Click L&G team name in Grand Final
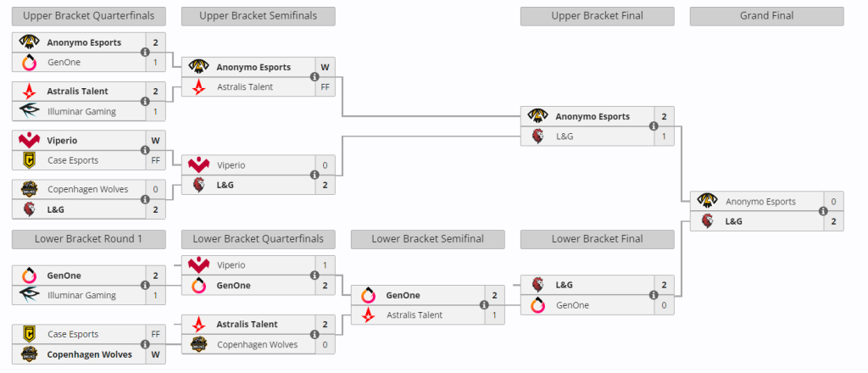This screenshot has height=373, width=868. (735, 221)
